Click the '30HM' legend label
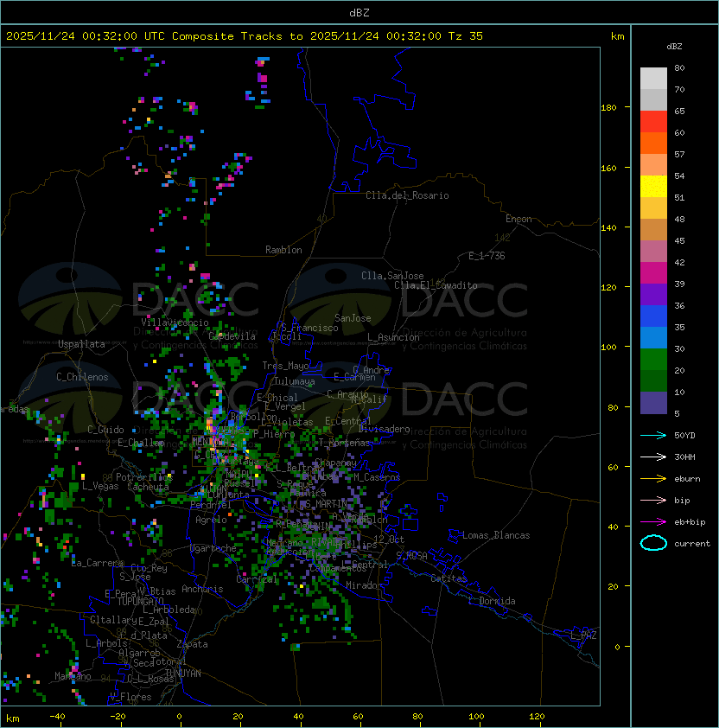 coord(684,457)
